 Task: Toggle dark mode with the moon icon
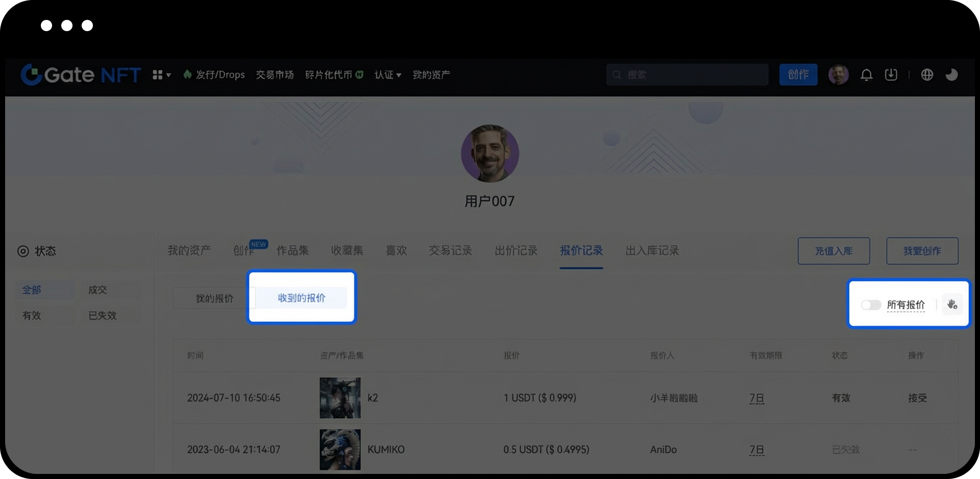pos(951,74)
